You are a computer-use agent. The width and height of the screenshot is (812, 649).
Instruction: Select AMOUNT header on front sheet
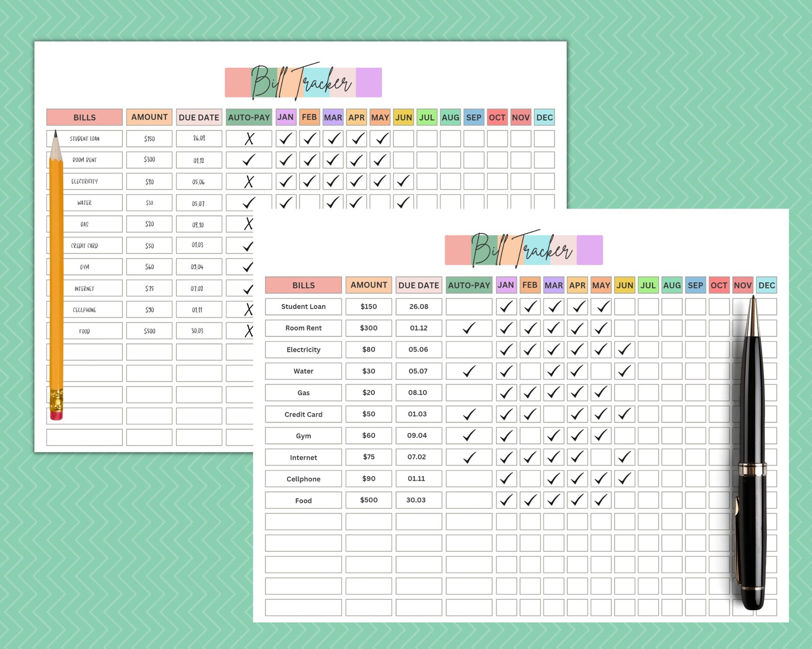(x=369, y=285)
